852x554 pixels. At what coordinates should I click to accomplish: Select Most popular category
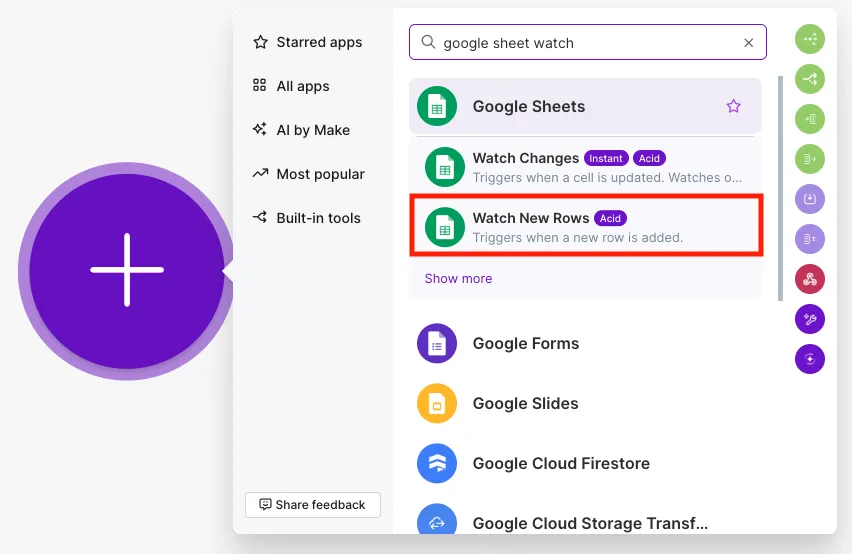(308, 174)
